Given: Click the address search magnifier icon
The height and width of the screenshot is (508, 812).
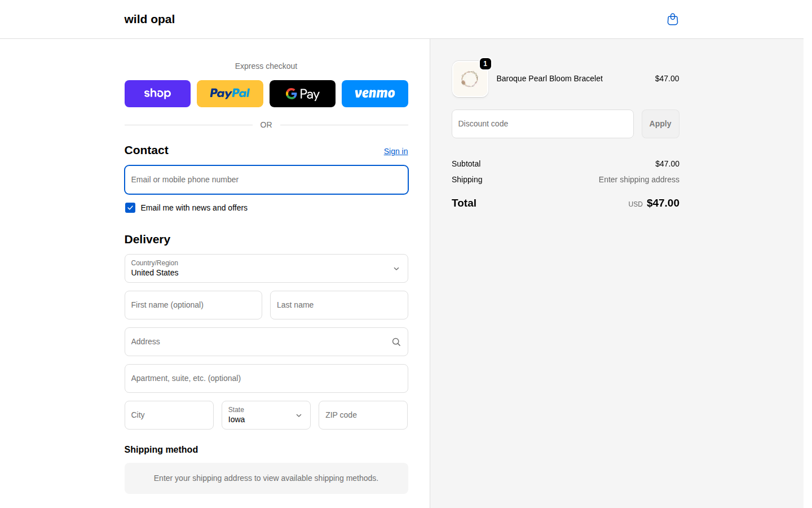Looking at the screenshot, I should click(396, 342).
